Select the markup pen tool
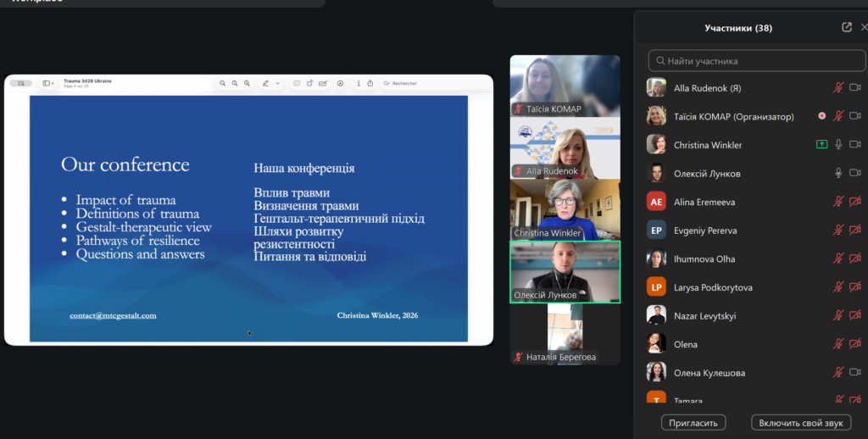The image size is (868, 439). [x=266, y=83]
